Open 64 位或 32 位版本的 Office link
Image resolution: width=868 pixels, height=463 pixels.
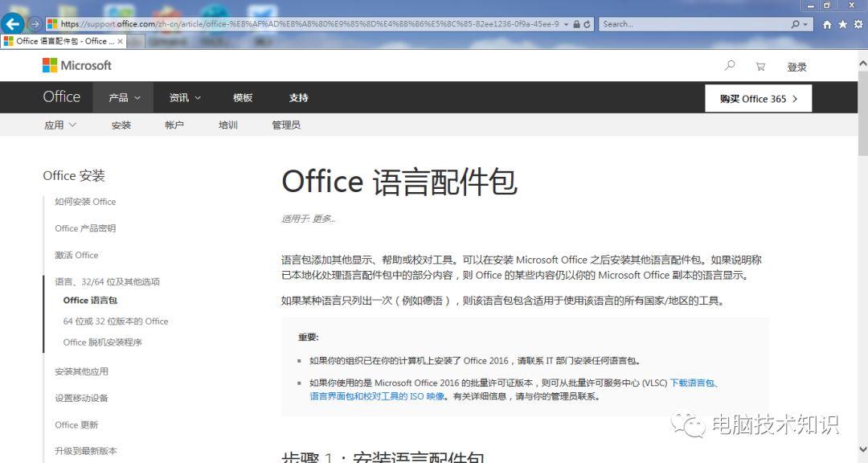coord(116,322)
